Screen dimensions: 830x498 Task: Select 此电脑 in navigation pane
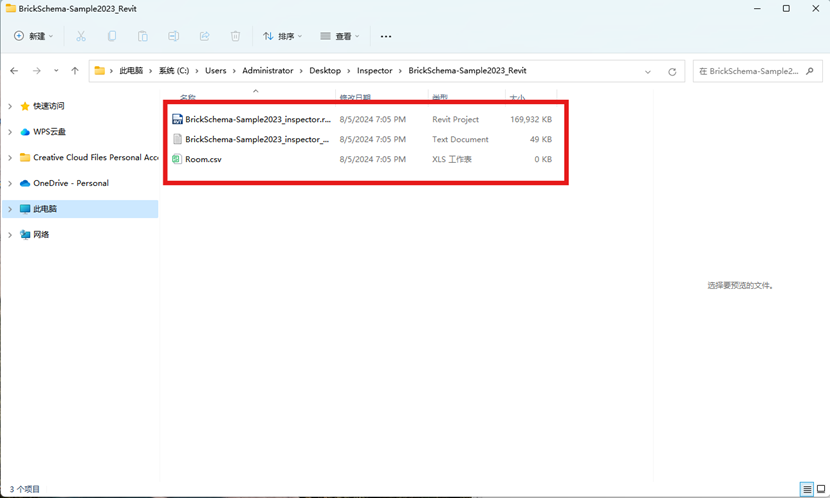click(80, 209)
